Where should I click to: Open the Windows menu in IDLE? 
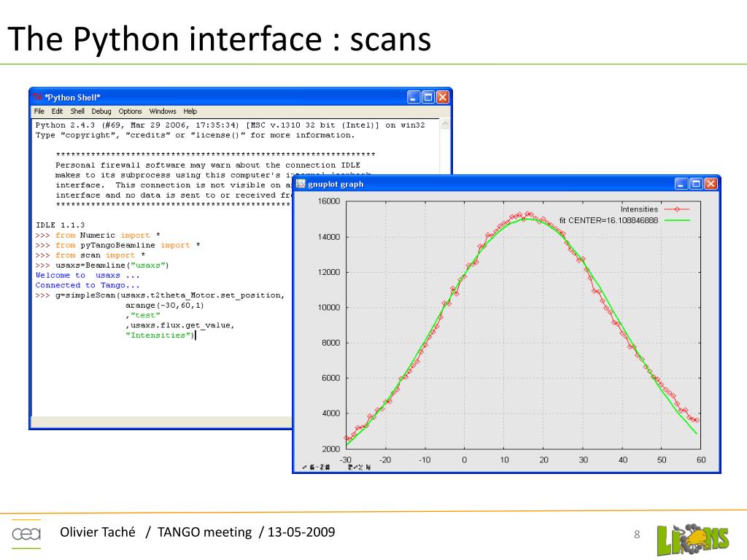(x=163, y=112)
